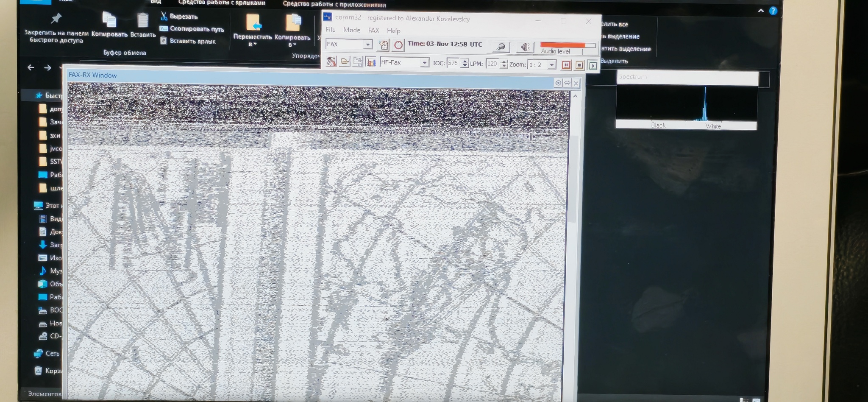868x402 pixels.
Task: Open the FAX menu in comm32
Action: [x=373, y=30]
